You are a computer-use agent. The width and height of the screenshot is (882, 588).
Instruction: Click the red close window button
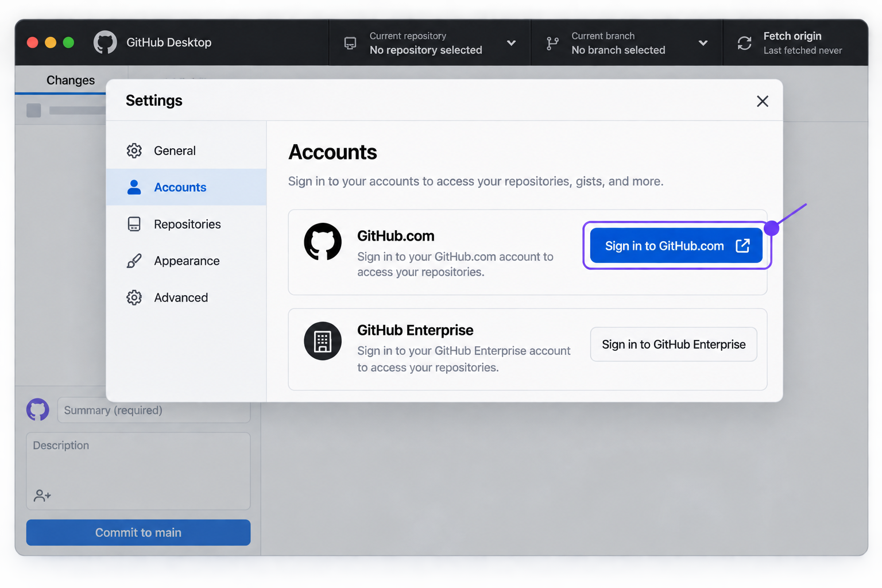[x=33, y=42]
